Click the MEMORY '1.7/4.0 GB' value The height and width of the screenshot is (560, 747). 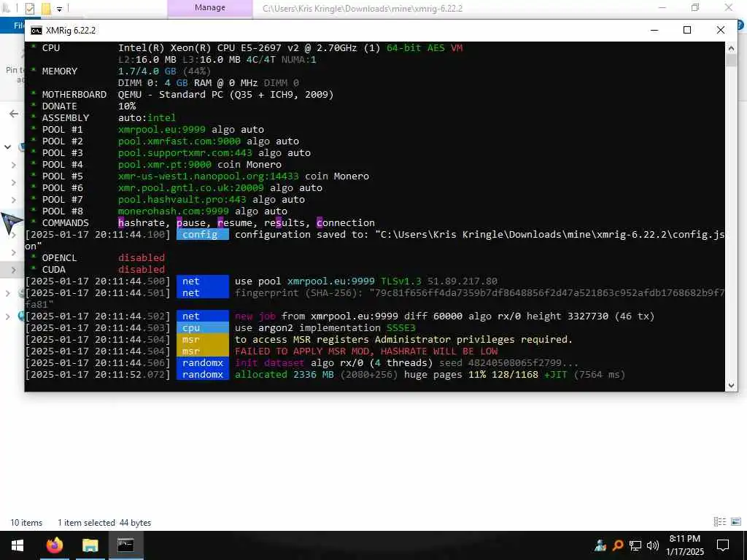(x=147, y=71)
